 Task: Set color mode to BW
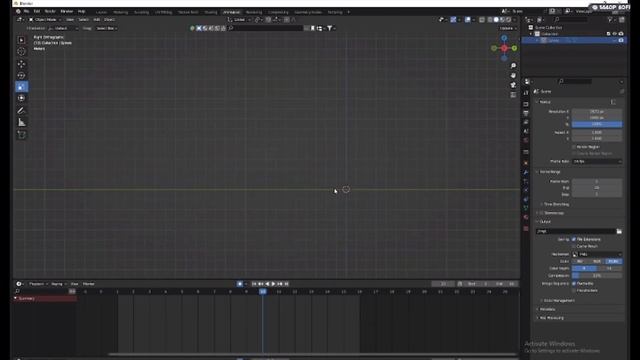[580, 261]
